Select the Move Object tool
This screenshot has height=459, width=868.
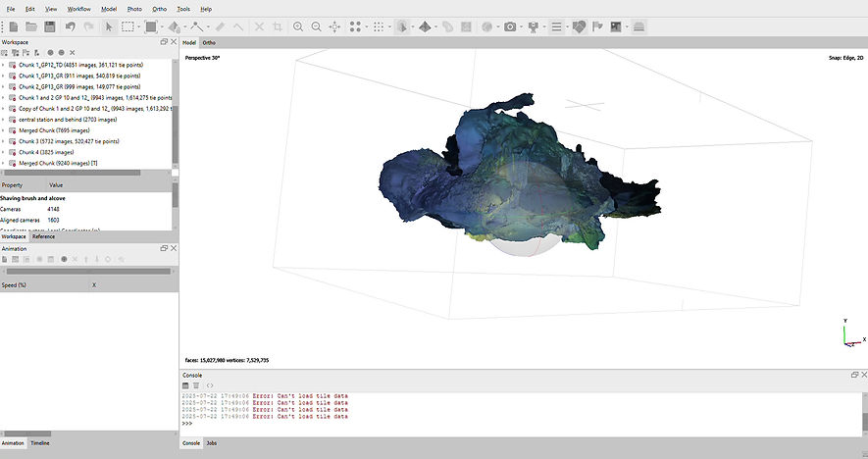click(x=174, y=26)
